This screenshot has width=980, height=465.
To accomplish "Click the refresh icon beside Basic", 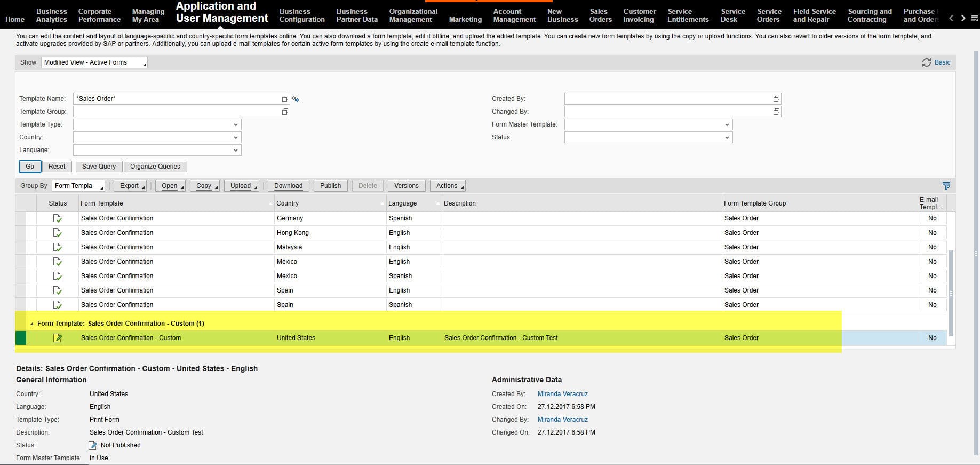I will pos(926,62).
